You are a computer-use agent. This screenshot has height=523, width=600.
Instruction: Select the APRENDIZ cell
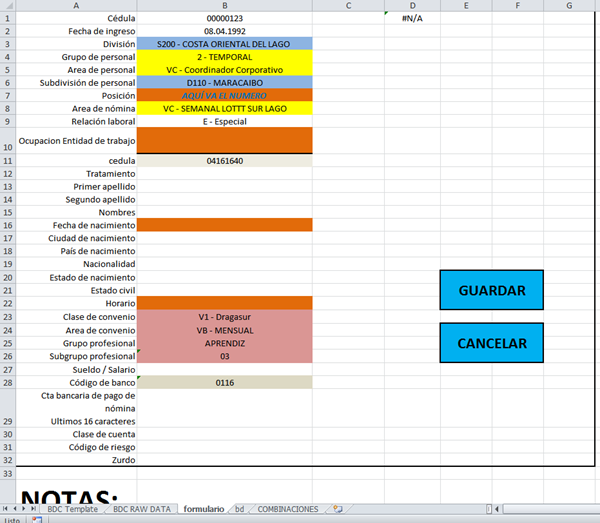click(225, 343)
